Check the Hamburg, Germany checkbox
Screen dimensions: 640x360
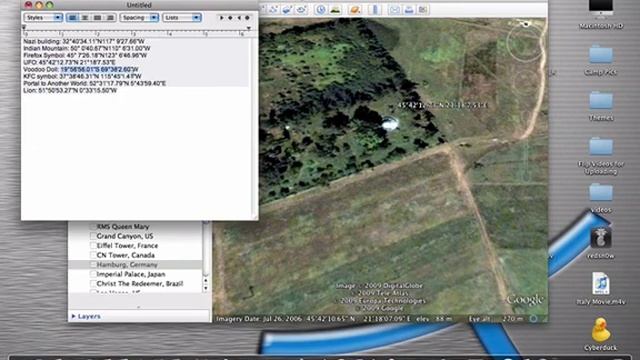click(93, 264)
